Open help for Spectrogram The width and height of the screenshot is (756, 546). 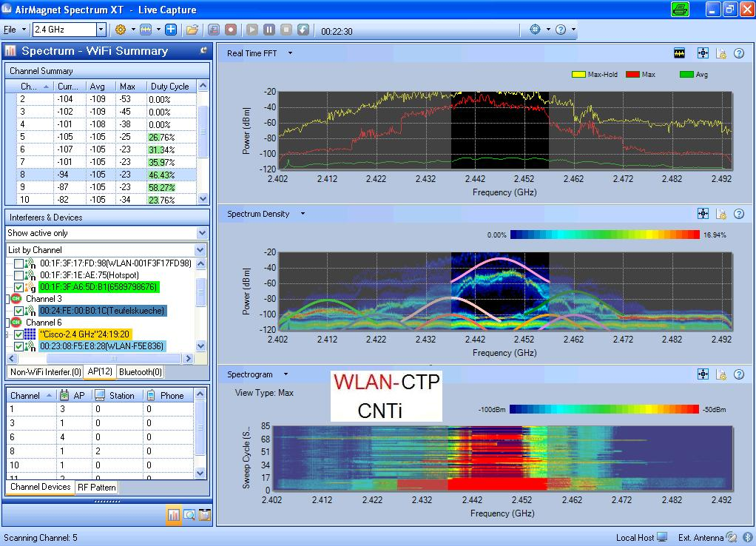(x=739, y=374)
